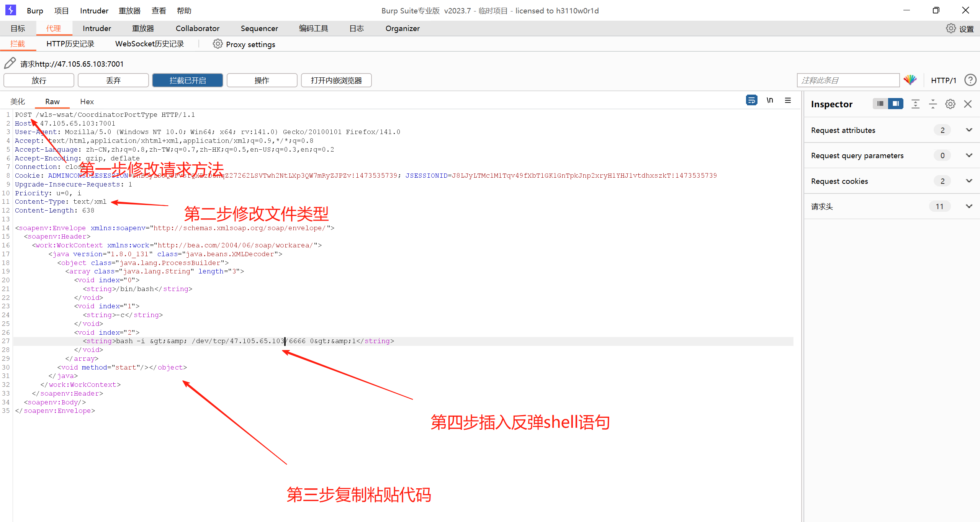Switch to the 重放器 tool tab
980x522 pixels.
point(143,28)
